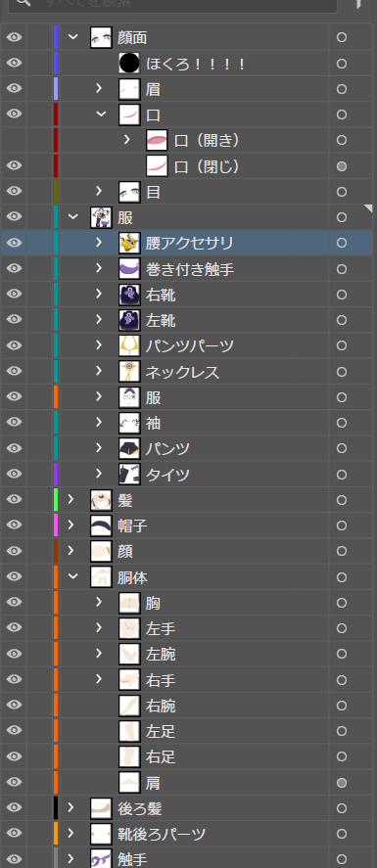377x868 pixels.
Task: Collapse the top-level 服 layer group
Action: click(x=72, y=217)
